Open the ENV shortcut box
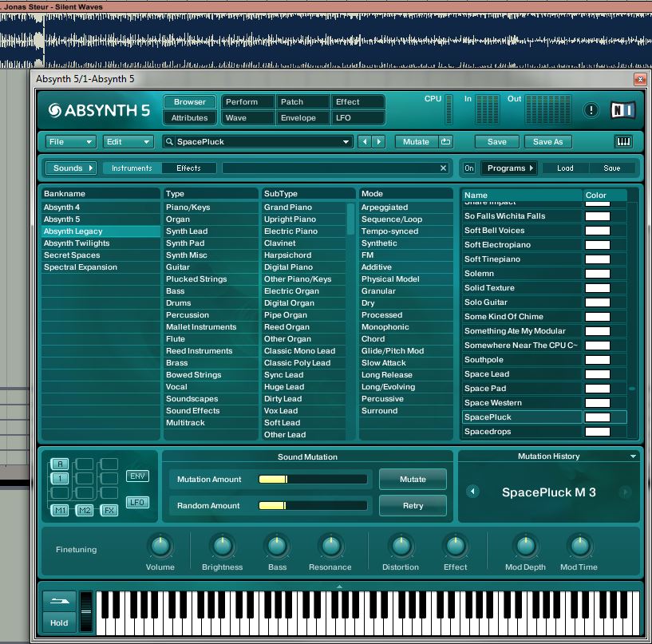The height and width of the screenshot is (644, 652). pyautogui.click(x=137, y=476)
